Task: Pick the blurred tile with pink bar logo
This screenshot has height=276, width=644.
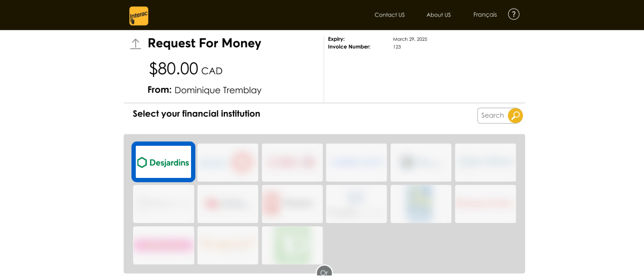Action: click(x=164, y=245)
